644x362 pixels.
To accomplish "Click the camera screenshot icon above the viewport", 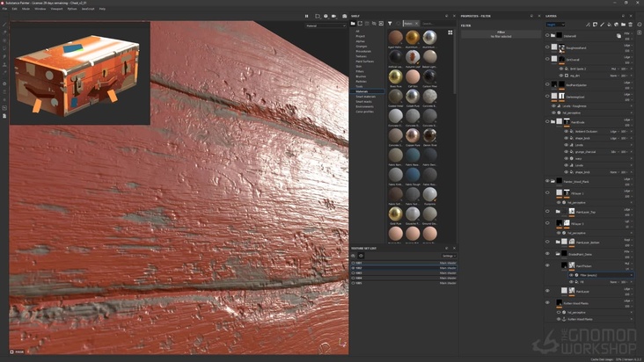I will point(345,16).
